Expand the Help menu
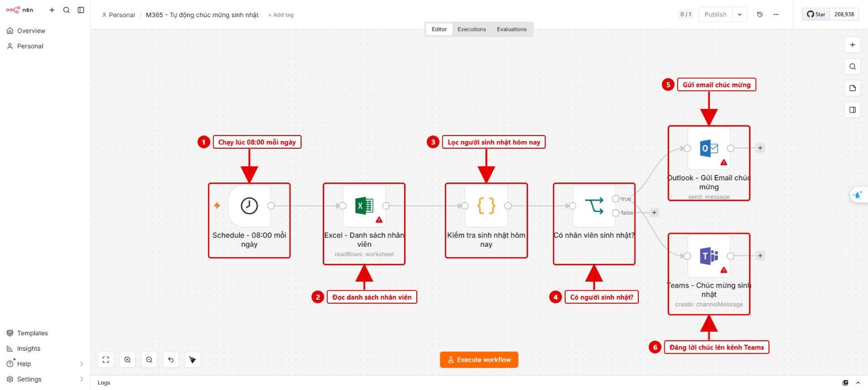Viewport: 868px width, 390px height. click(45, 364)
